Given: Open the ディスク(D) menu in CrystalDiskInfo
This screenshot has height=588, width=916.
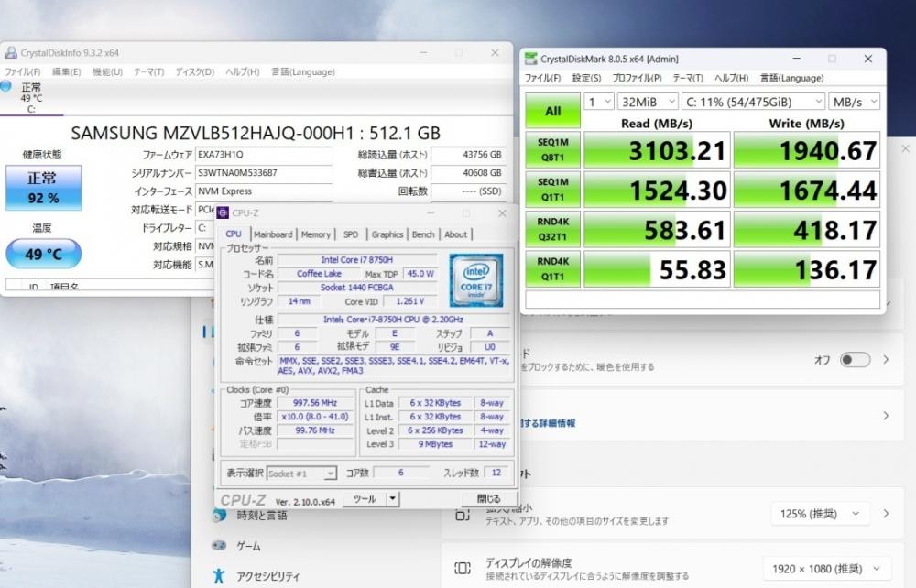Looking at the screenshot, I should click(x=195, y=71).
